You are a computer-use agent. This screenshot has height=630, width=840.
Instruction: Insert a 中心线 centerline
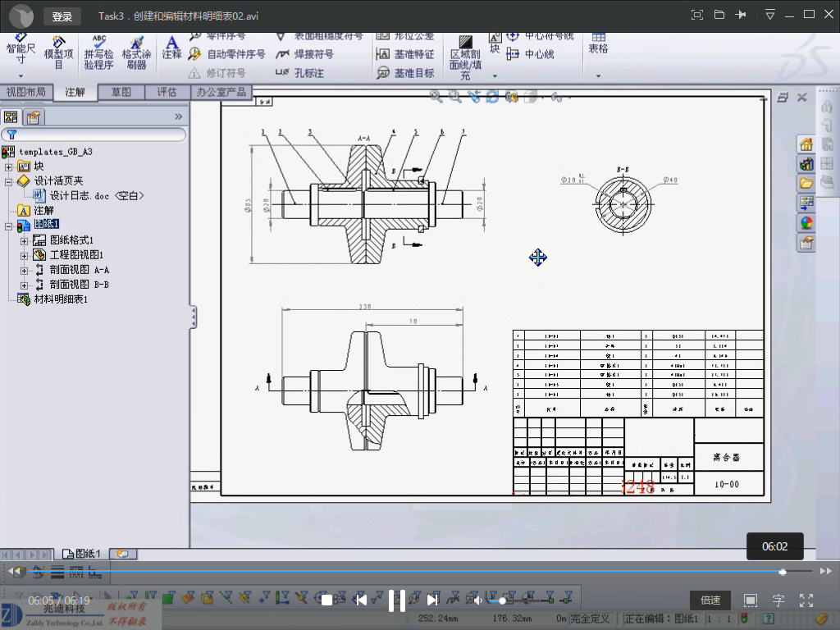tap(531, 54)
